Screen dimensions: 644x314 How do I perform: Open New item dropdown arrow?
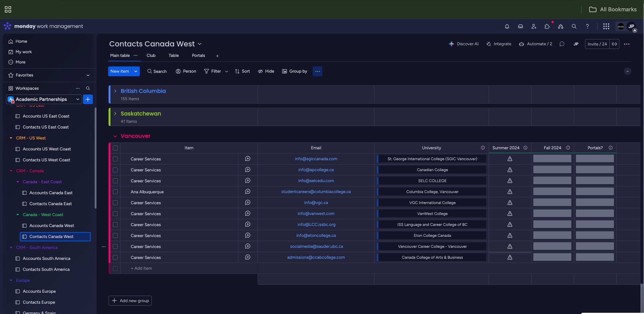tap(136, 71)
